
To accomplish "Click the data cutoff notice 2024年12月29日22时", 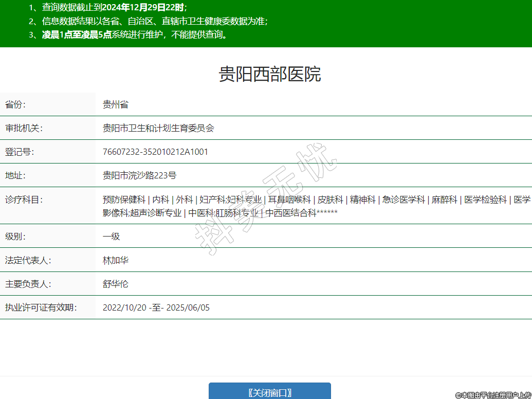I will (143, 7).
